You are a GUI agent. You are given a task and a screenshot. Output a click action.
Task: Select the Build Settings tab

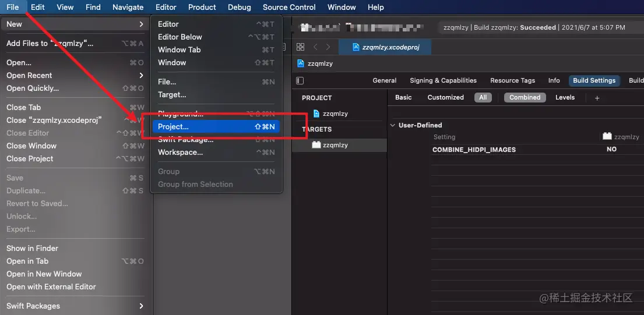coord(594,80)
